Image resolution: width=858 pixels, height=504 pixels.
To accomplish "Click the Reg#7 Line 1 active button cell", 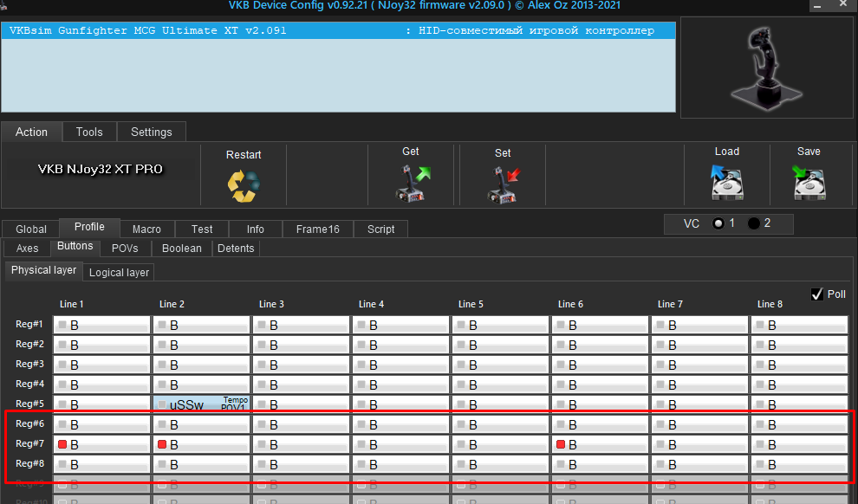I will point(101,444).
